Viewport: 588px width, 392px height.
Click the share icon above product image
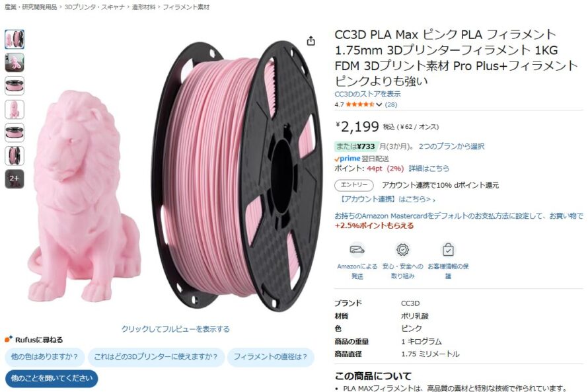pos(311,40)
